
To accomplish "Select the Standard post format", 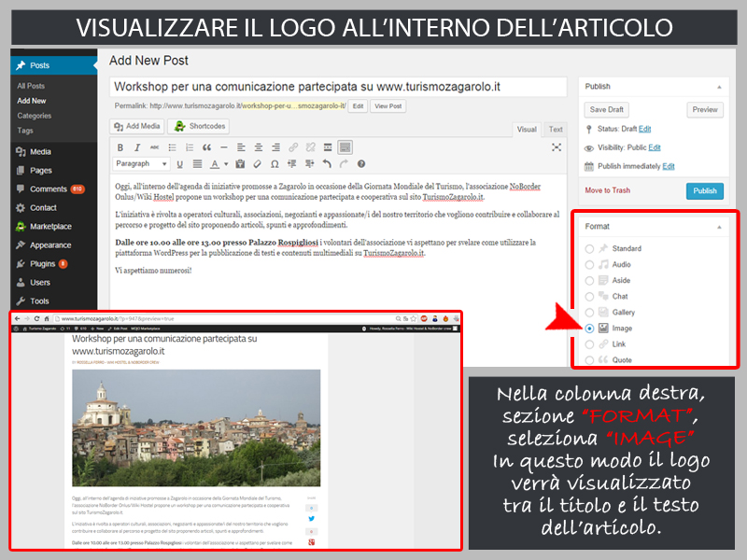I will click(x=589, y=249).
